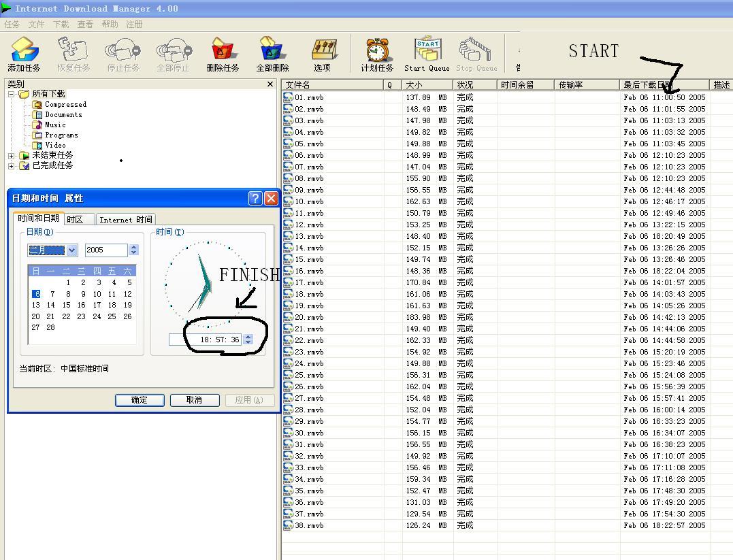Sort by the 状况 column header
733x560 pixels.
point(475,84)
